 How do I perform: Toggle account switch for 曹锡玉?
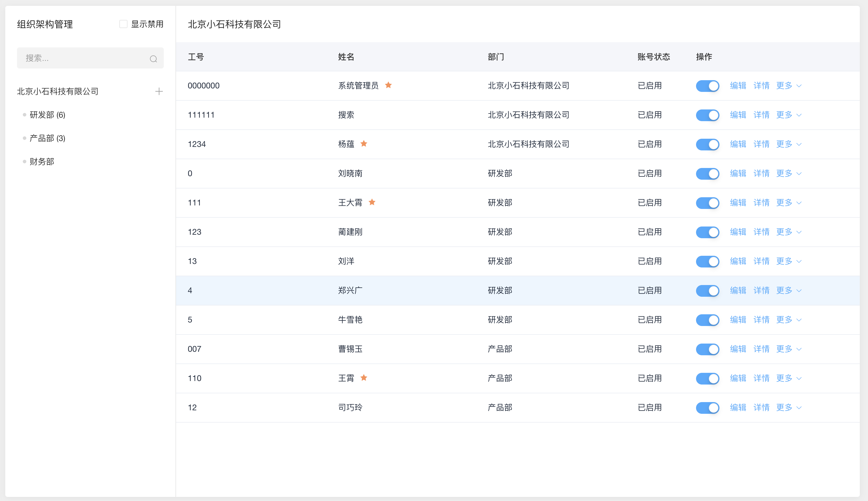(x=707, y=349)
